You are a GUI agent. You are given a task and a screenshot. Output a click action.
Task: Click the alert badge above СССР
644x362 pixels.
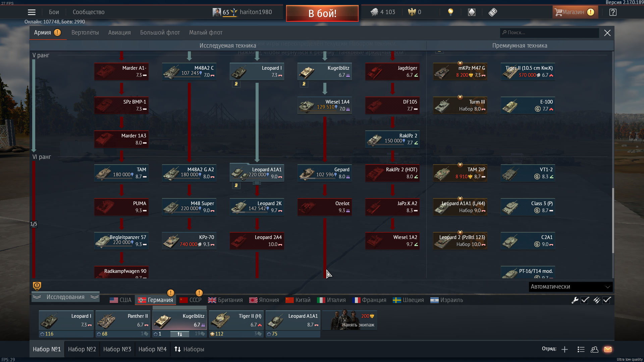point(199,293)
